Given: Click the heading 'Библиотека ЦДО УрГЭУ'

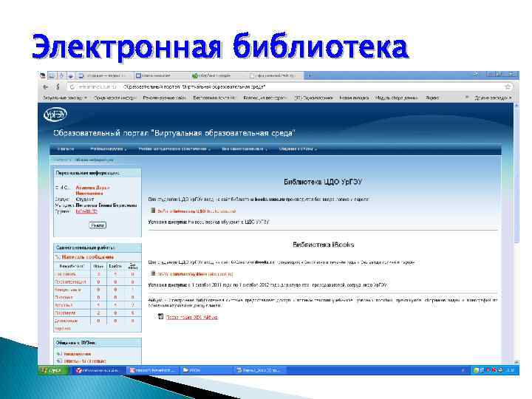Looking at the screenshot, I should coord(323,182).
